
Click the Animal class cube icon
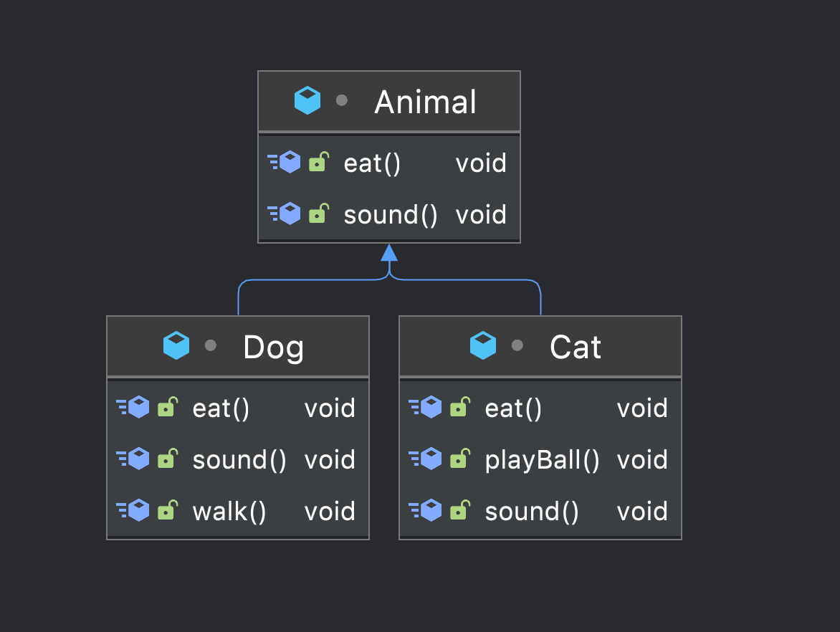coord(307,101)
